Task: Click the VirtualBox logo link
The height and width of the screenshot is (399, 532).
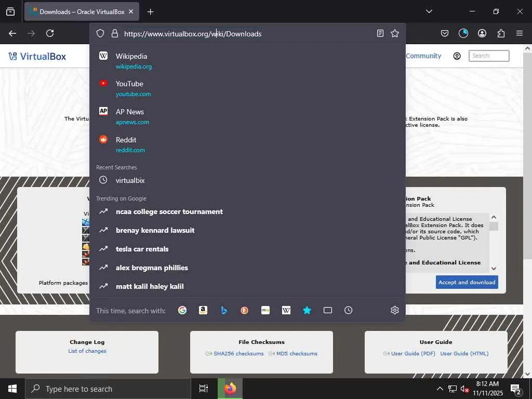Action: pyautogui.click(x=37, y=56)
